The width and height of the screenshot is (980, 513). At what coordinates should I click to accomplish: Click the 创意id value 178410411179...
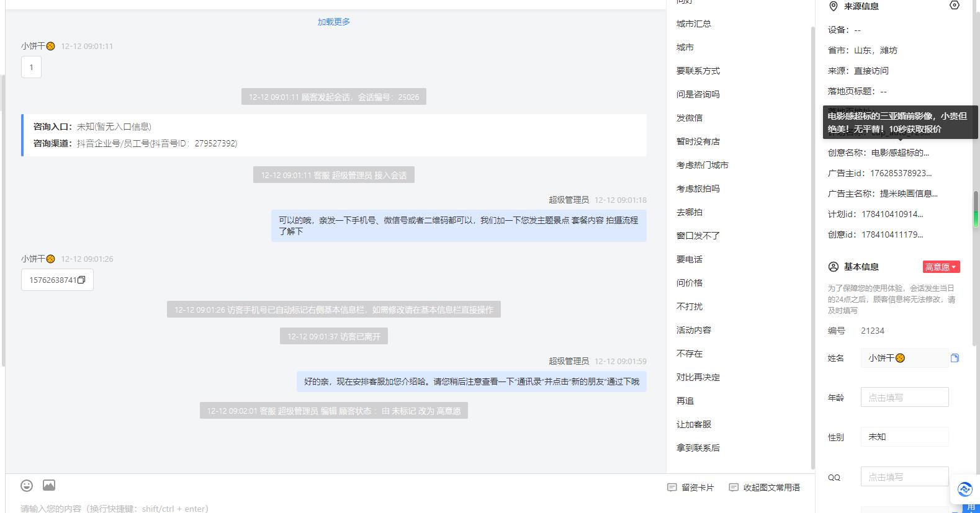point(892,234)
